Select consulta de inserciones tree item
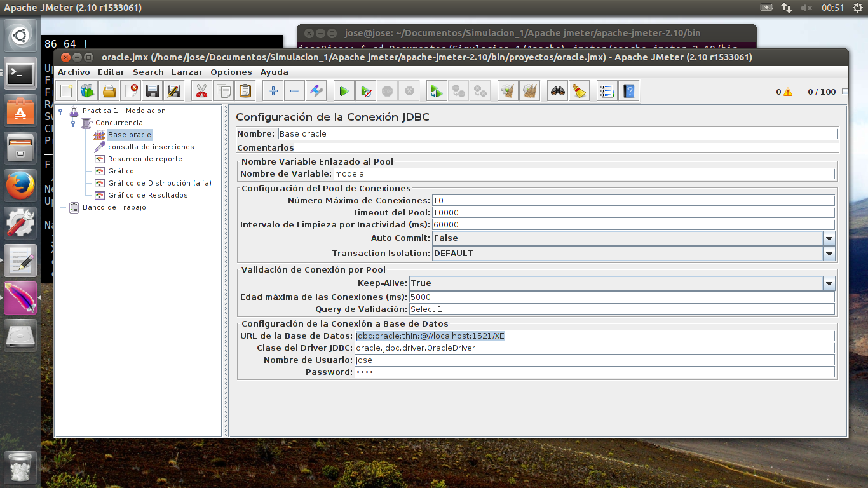This screenshot has width=868, height=488. 151,147
